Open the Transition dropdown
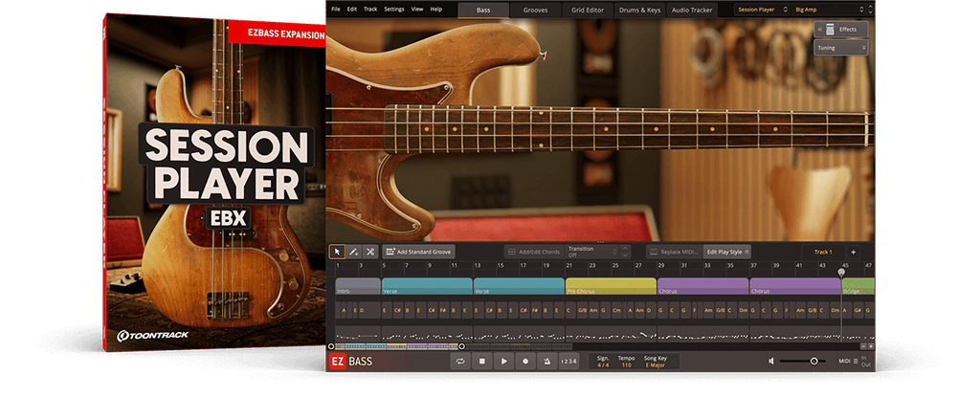The width and height of the screenshot is (980, 398). pos(590,252)
